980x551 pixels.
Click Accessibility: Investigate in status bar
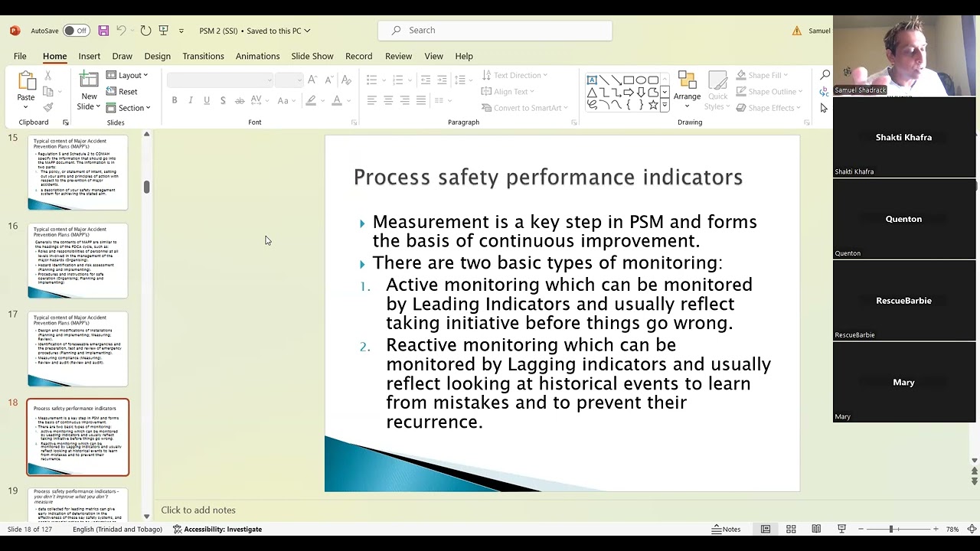(217, 529)
